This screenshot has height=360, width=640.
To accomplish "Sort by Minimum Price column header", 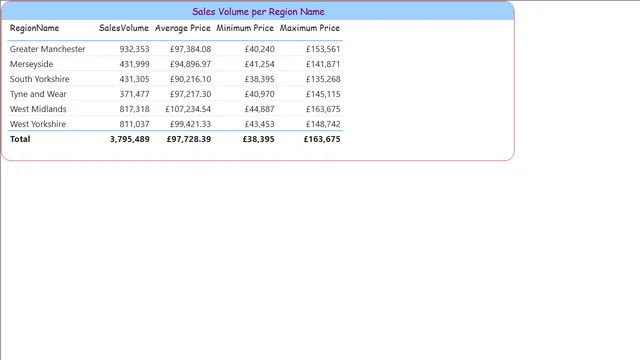I will [x=245, y=28].
